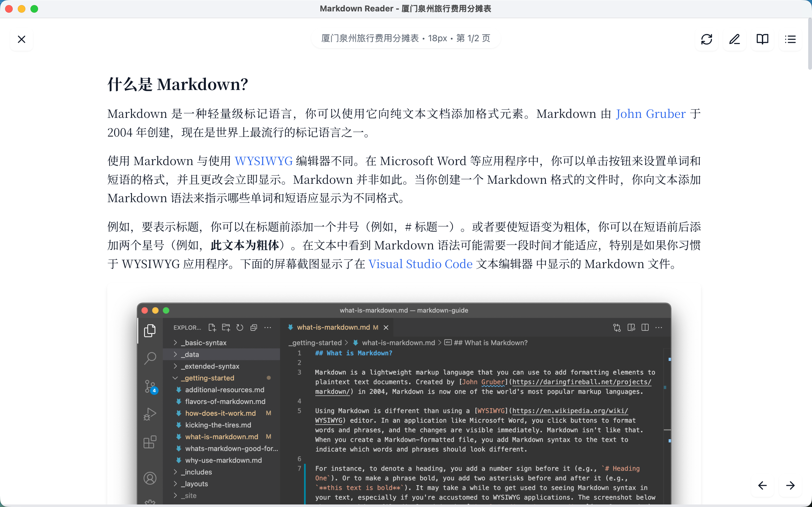Click the Split Editor icon above the editor
The height and width of the screenshot is (507, 812).
645,327
